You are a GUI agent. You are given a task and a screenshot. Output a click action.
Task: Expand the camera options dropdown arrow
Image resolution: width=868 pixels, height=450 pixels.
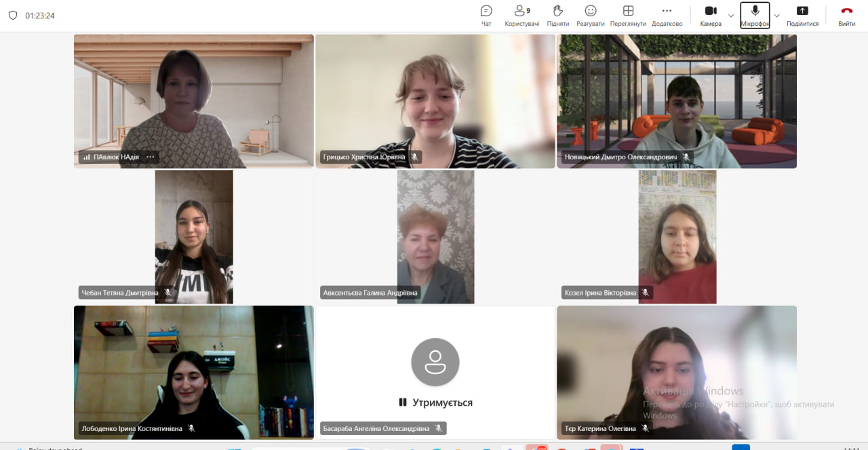pos(731,16)
